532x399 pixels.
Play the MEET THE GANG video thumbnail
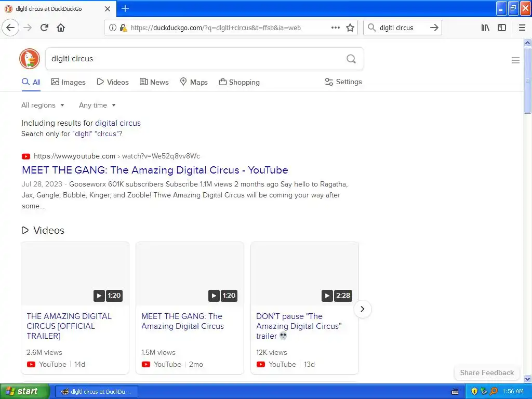click(x=190, y=273)
